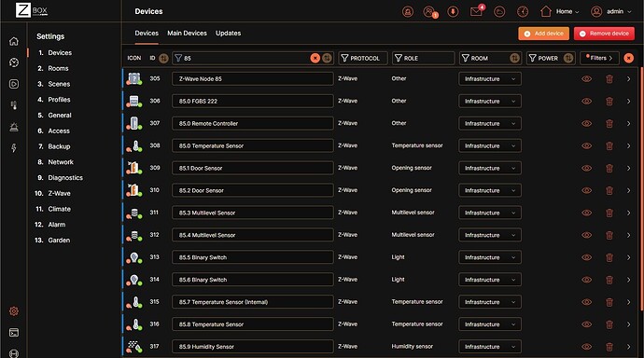The width and height of the screenshot is (644, 358).
Task: Open room dropdown for 85.0 FGBS 222
Action: [x=490, y=101]
